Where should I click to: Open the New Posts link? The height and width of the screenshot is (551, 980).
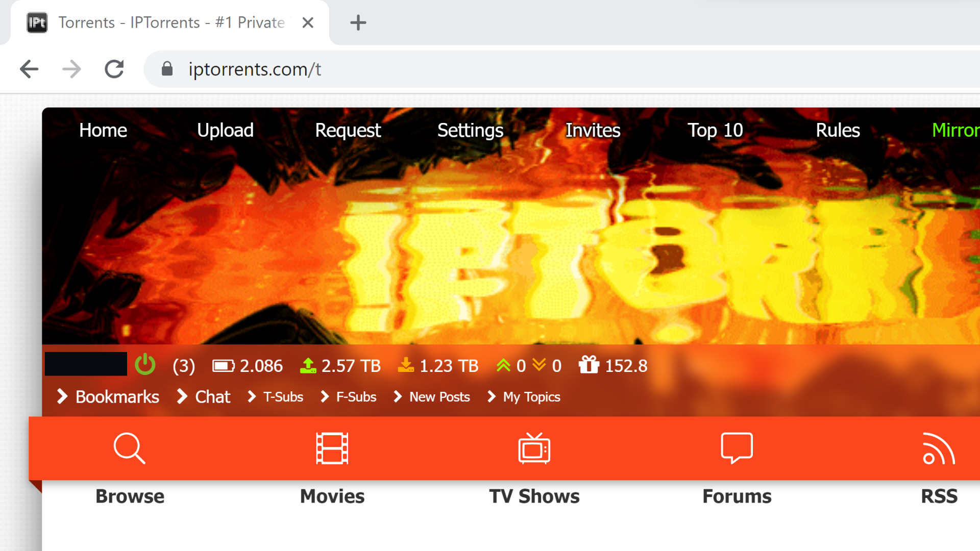click(x=439, y=397)
